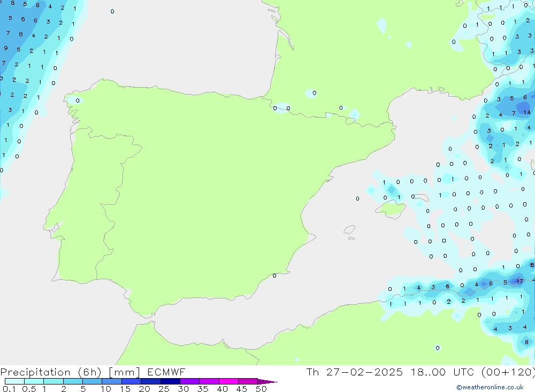Pick the legend swatch between 0.1 and 0.5

[14, 381]
